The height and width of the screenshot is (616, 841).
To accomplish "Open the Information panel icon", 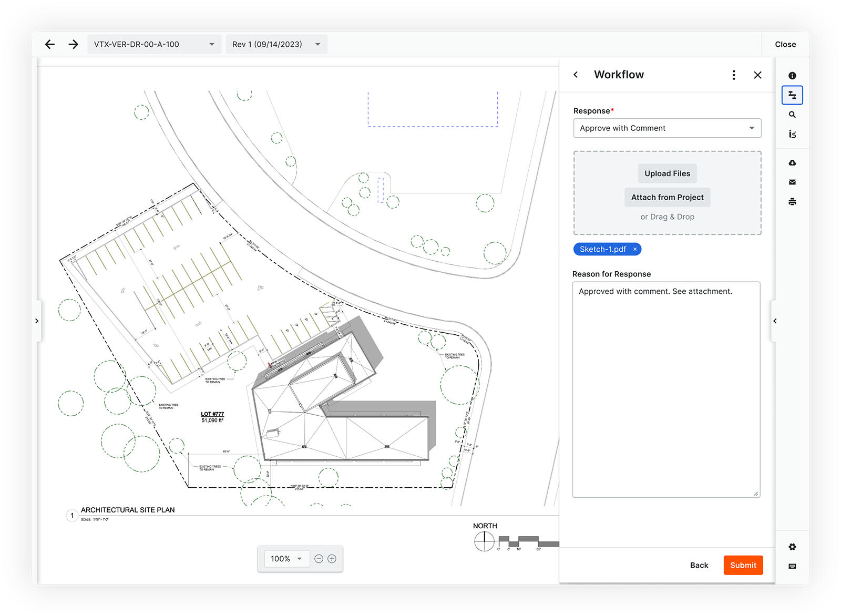I will pyautogui.click(x=792, y=76).
